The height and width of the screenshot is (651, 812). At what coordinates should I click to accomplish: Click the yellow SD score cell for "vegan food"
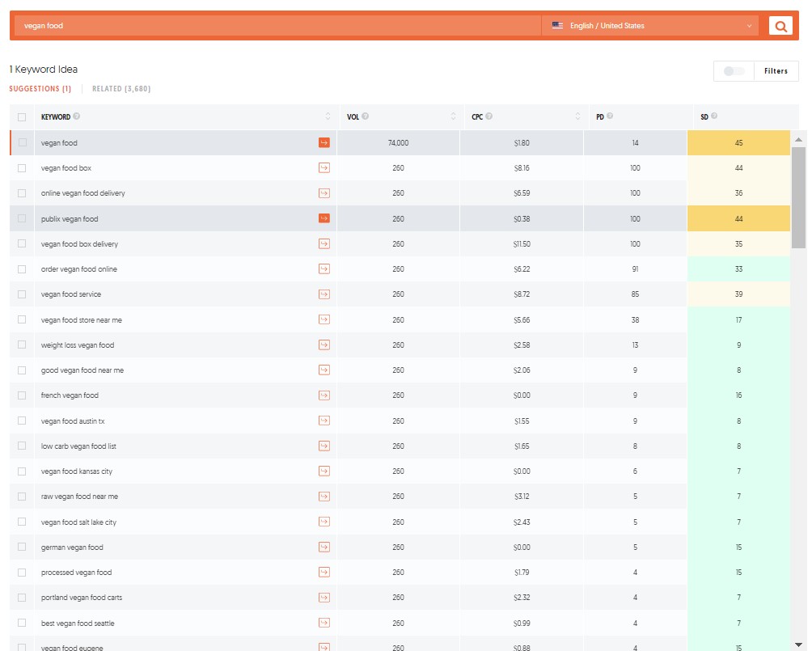coord(738,142)
